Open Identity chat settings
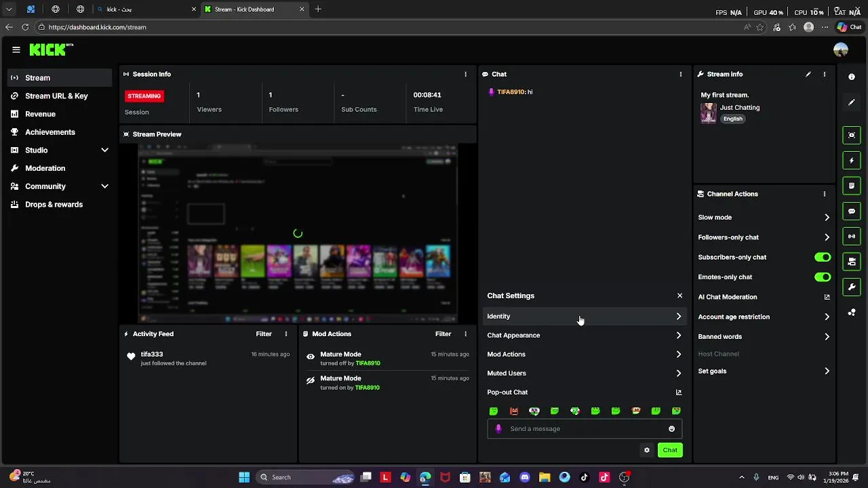 point(584,317)
